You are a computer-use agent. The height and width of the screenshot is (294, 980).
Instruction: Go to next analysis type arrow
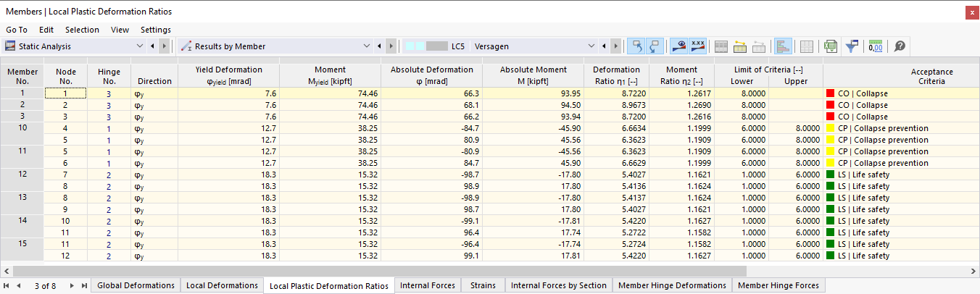point(164,46)
